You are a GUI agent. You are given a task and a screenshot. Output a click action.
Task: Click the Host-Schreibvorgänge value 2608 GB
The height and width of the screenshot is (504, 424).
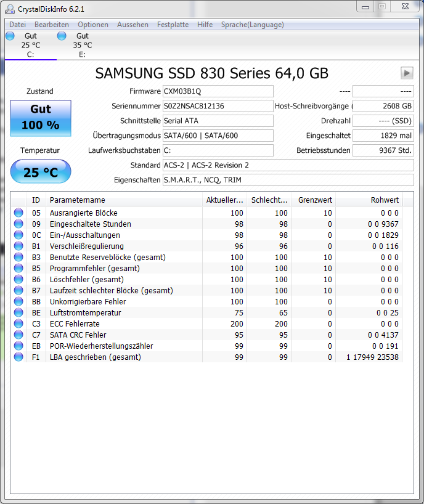coord(383,106)
